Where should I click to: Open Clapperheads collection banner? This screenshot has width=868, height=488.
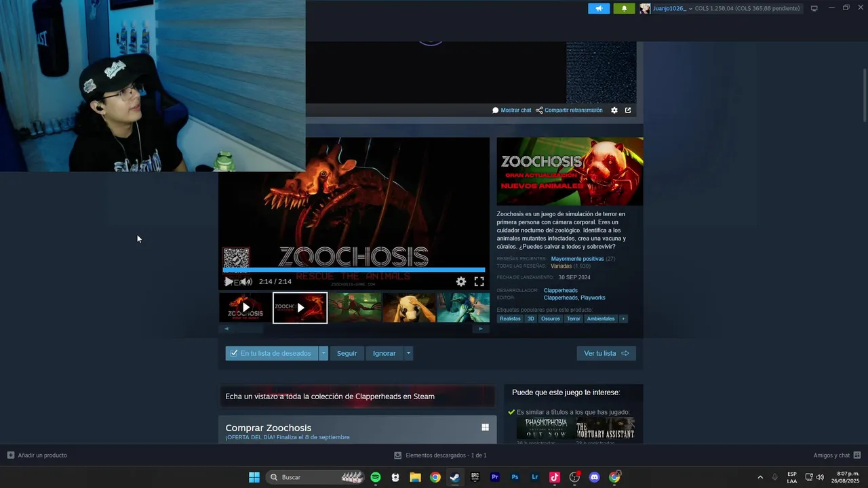point(357,396)
